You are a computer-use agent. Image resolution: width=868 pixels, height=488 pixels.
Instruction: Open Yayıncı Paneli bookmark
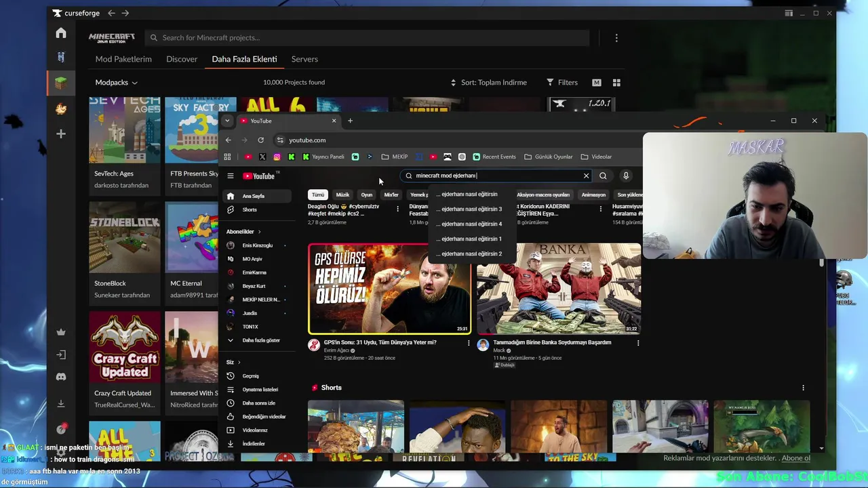[323, 157]
